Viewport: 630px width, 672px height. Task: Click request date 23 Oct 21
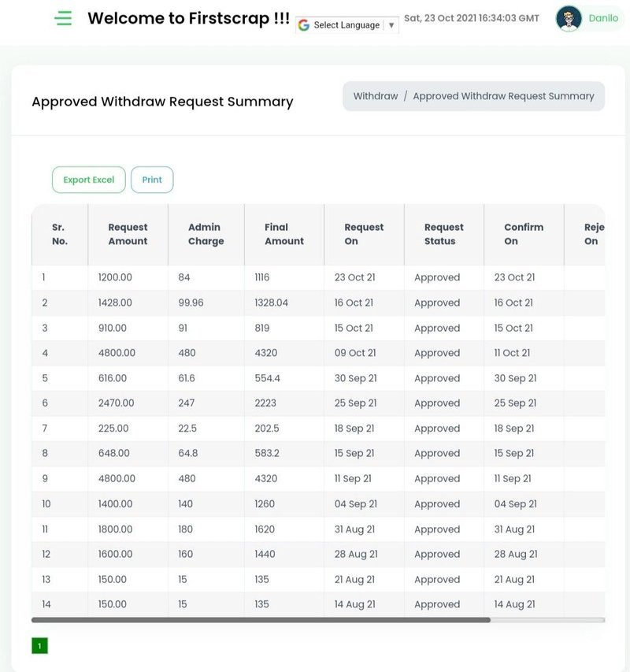point(354,277)
